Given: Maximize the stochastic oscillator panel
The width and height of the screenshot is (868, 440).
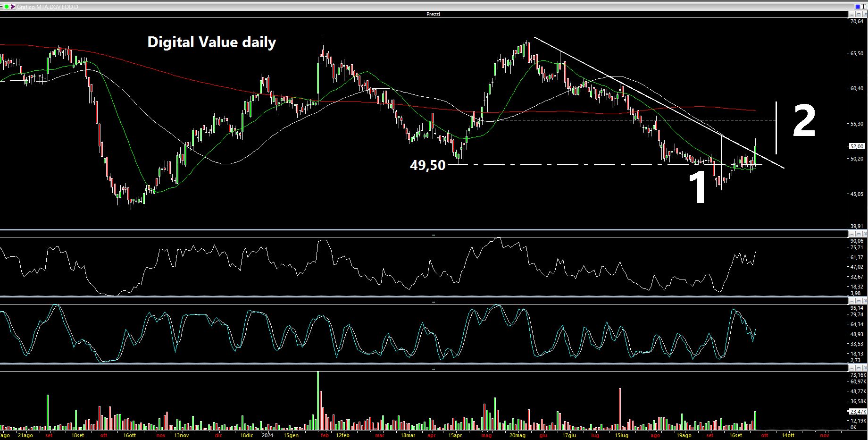Looking at the screenshot, I should [x=859, y=301].
